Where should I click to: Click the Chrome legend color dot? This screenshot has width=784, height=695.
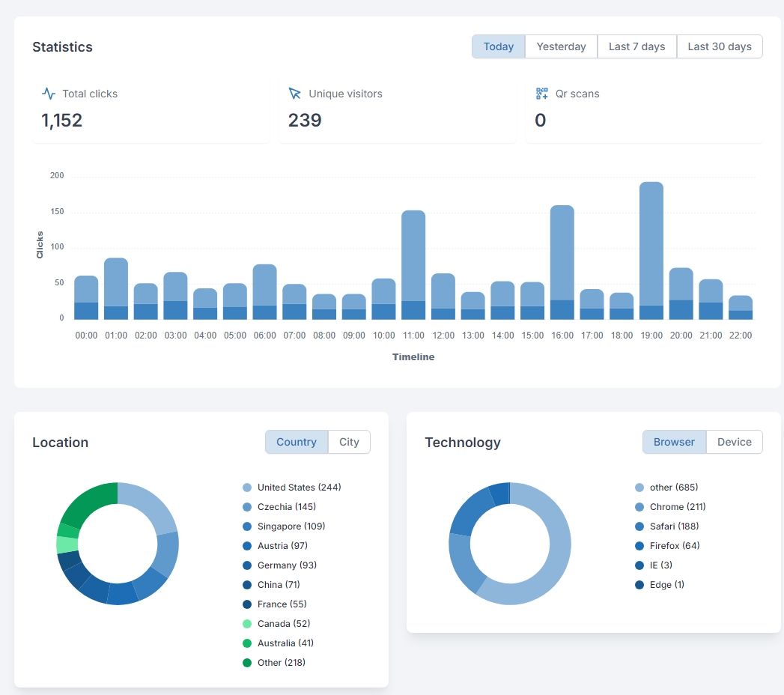(639, 507)
